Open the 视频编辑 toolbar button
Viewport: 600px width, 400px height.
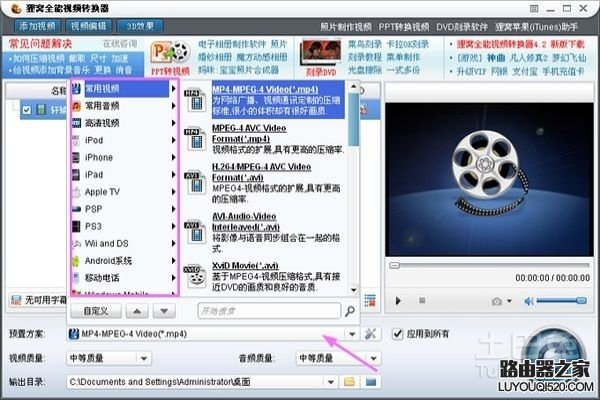pos(88,26)
